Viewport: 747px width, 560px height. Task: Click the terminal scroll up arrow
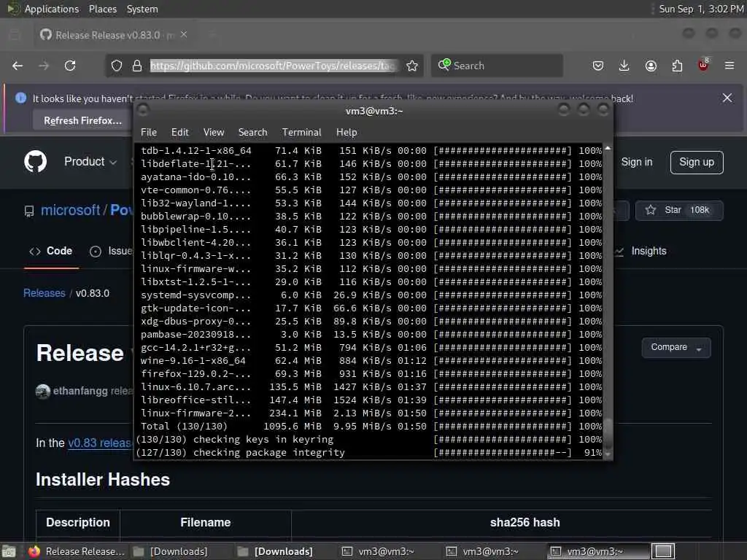pos(608,149)
